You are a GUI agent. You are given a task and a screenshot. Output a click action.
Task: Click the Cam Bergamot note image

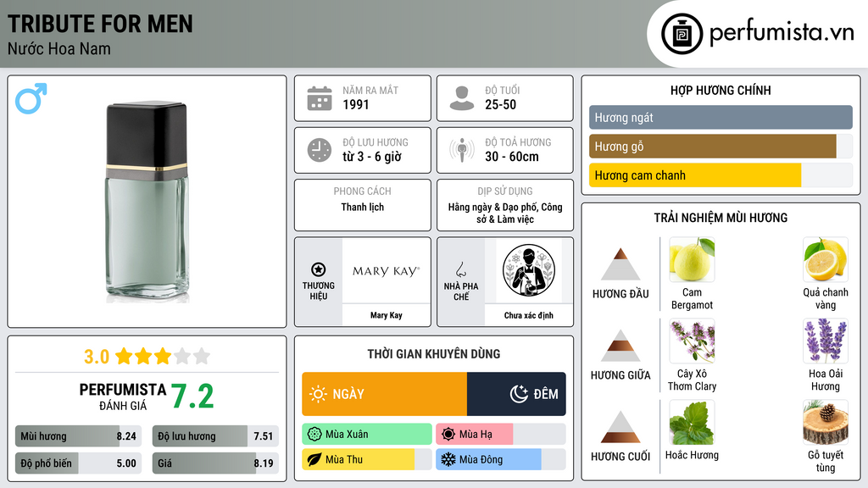point(692,260)
